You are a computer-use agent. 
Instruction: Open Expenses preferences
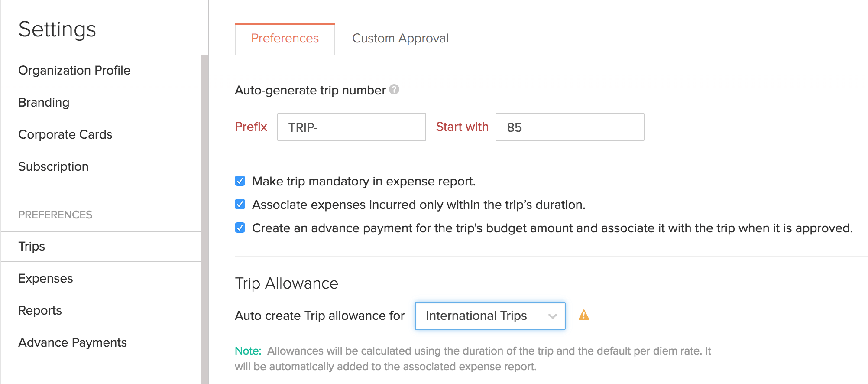(x=45, y=278)
